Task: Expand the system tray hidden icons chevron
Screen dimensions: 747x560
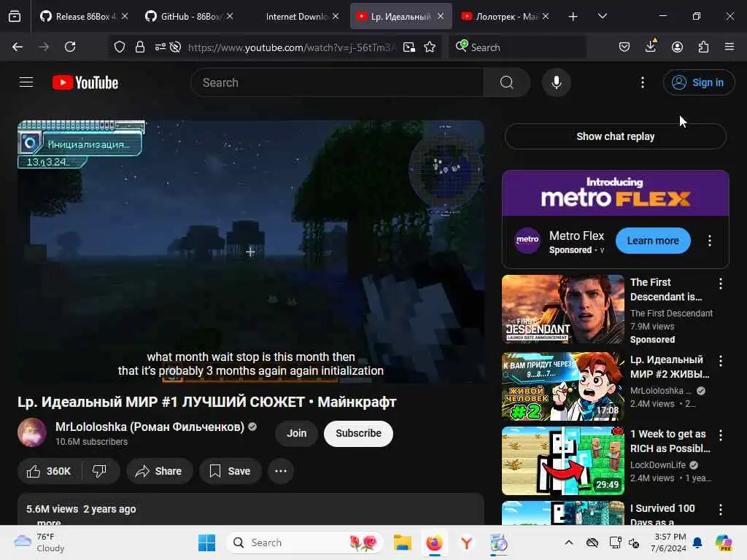Action: [569, 542]
